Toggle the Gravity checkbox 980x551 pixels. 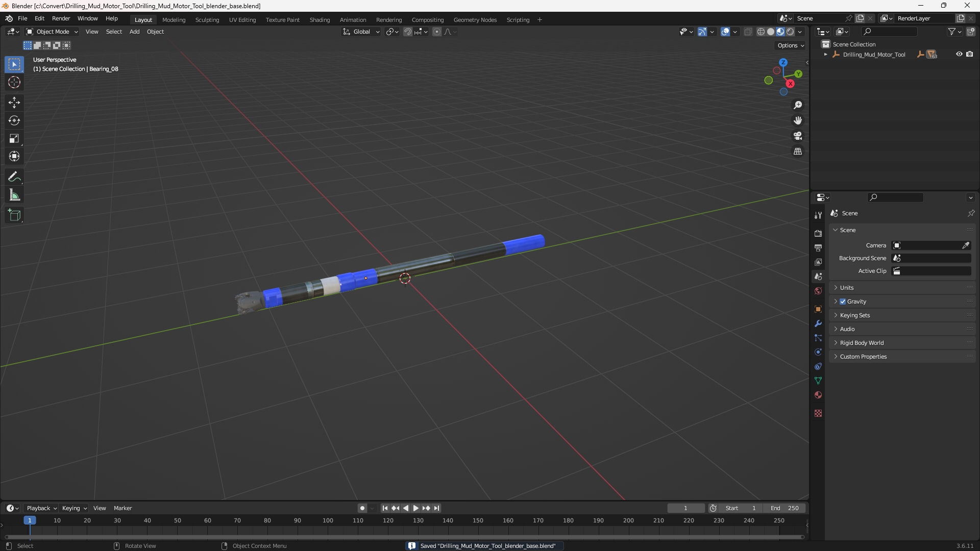click(x=843, y=302)
